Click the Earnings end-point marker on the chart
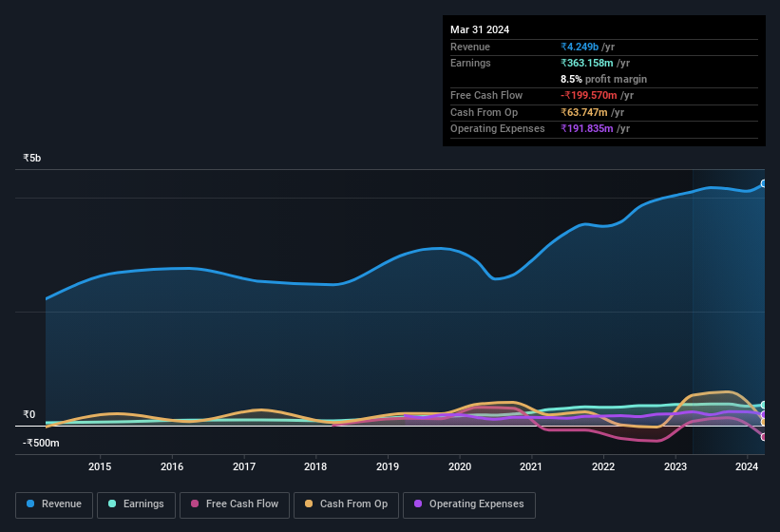This screenshot has height=532, width=780. point(764,406)
